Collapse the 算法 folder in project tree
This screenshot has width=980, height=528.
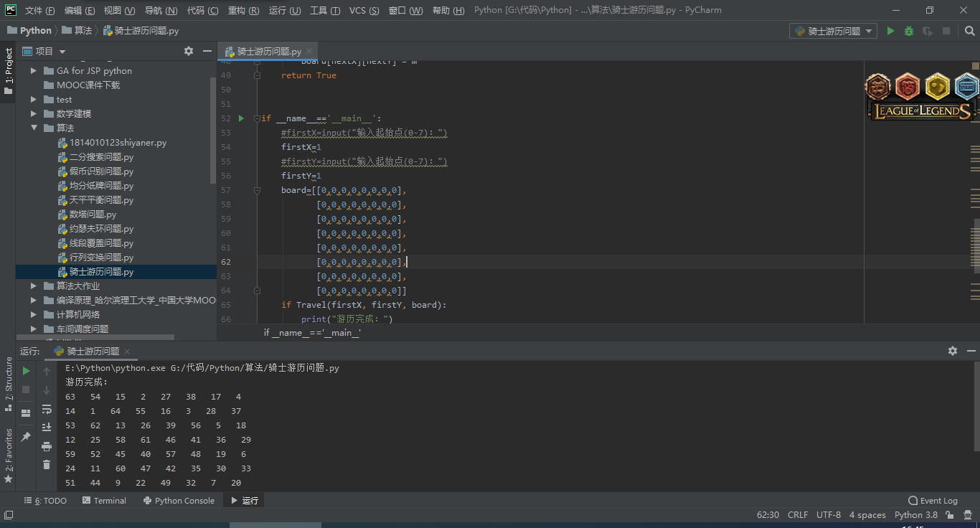tap(34, 128)
